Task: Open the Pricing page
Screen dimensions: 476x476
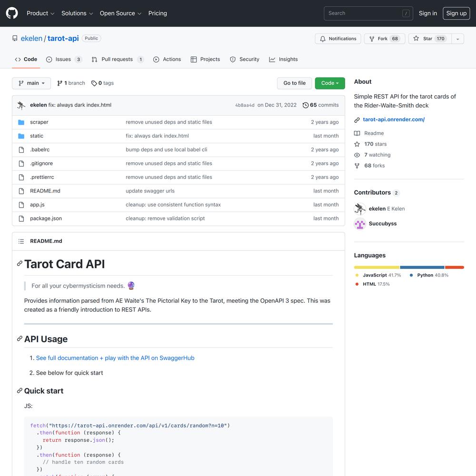Action: pos(158,13)
